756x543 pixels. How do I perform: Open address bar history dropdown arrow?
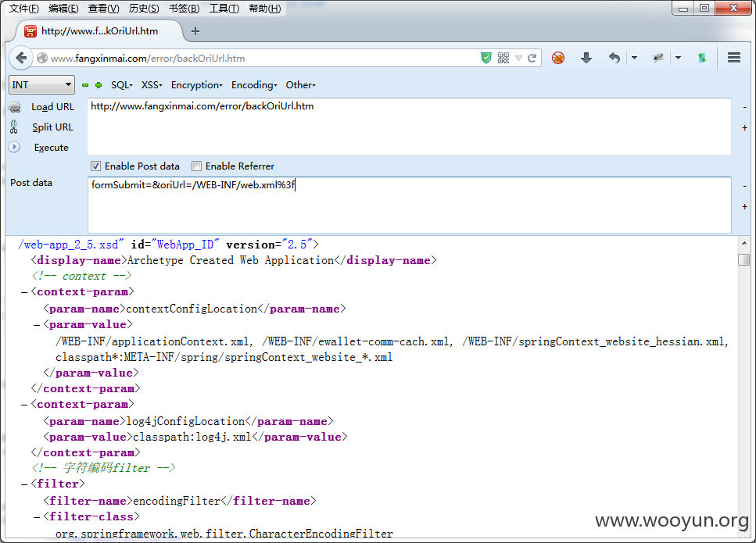[x=518, y=59]
